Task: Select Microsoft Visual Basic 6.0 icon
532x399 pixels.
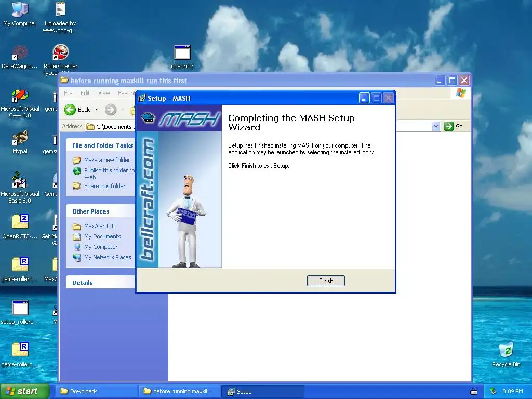Action: point(20,188)
